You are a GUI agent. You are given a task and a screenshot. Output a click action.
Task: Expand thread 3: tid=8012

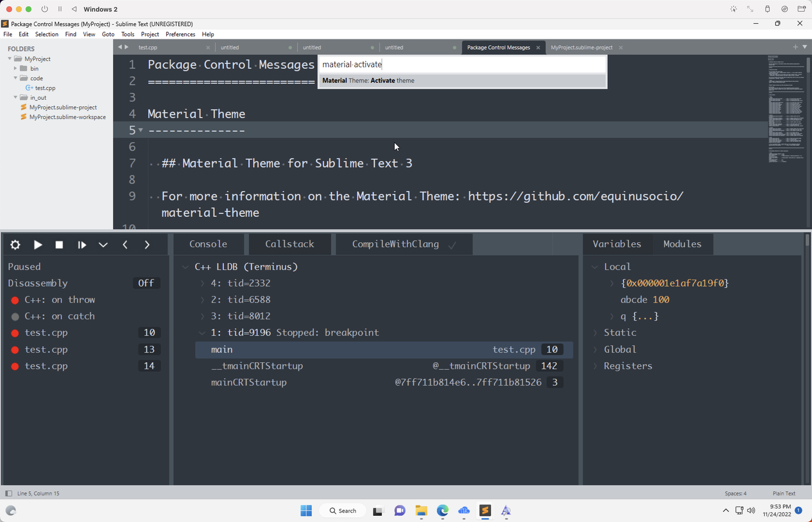click(202, 317)
